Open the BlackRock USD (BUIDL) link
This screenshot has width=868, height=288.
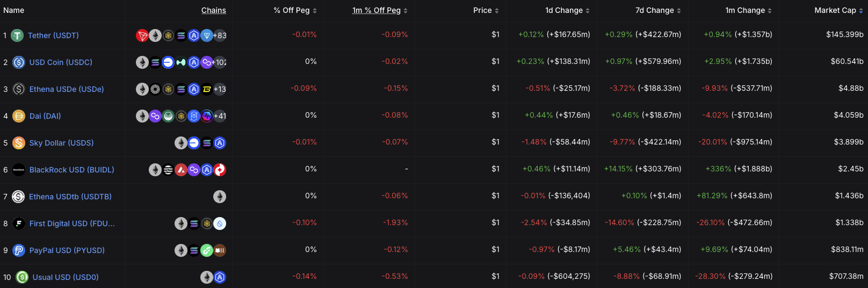click(x=71, y=170)
